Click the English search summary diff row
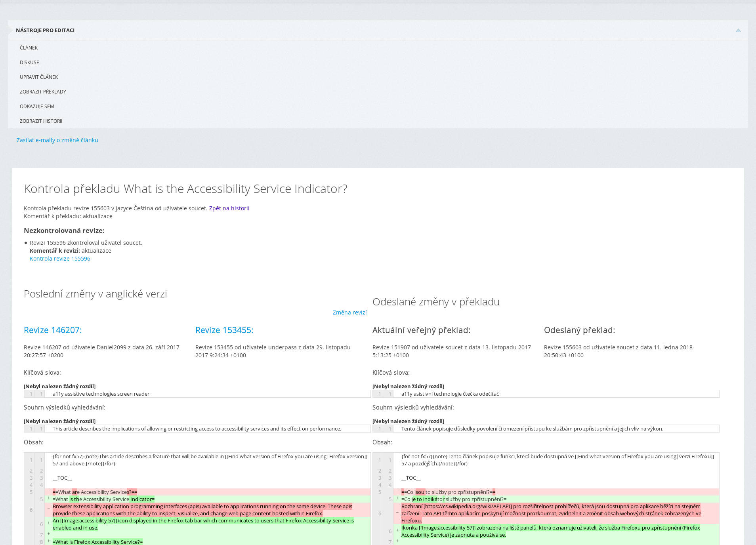The width and height of the screenshot is (756, 545). click(197, 429)
